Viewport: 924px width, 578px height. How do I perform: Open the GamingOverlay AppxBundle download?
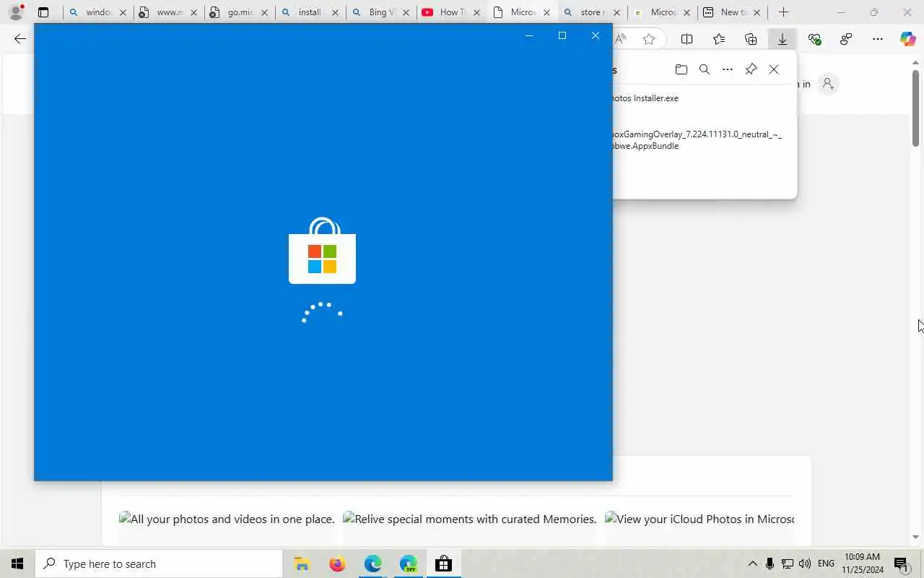[697, 140]
